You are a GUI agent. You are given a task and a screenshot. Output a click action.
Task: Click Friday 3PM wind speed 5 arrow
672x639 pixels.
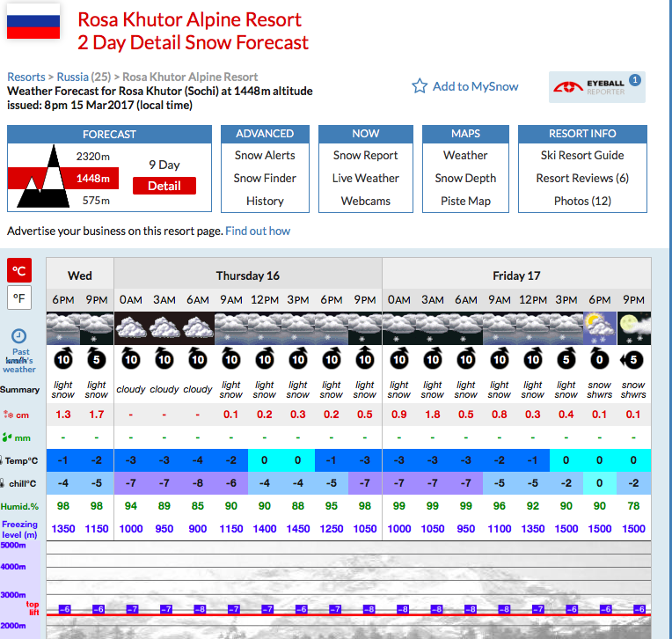[566, 358]
